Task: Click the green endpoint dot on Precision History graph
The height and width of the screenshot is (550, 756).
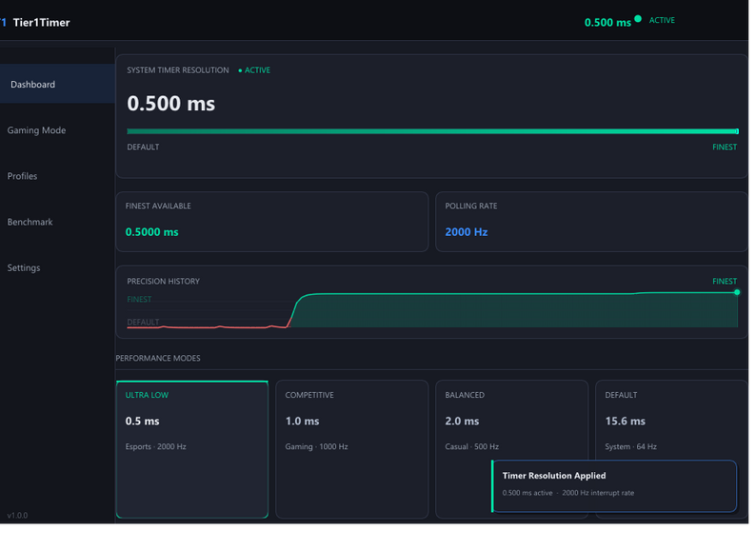Action: (x=737, y=292)
